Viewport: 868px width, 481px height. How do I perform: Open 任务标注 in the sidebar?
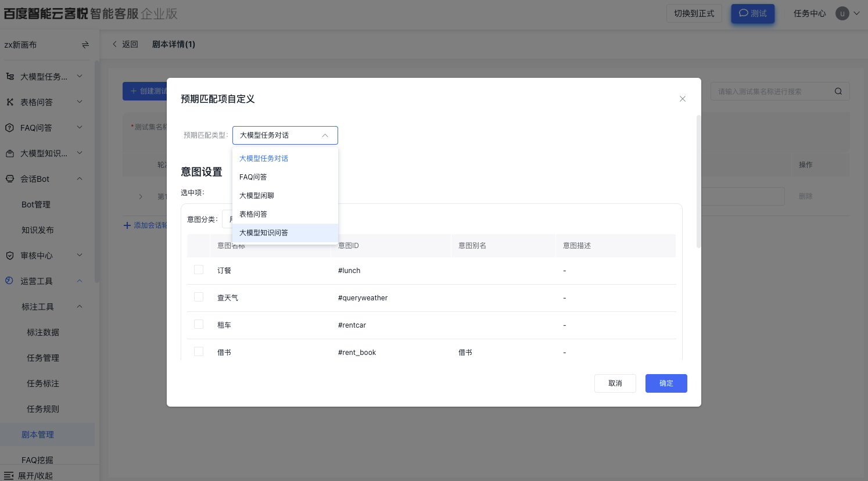43,383
